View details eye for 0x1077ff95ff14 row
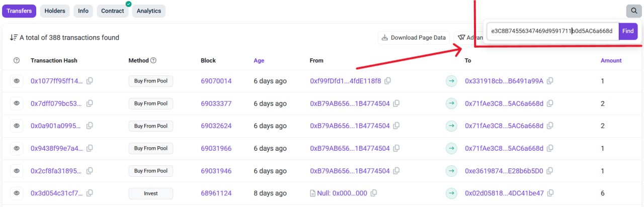The image size is (644, 207). pyautogui.click(x=17, y=81)
